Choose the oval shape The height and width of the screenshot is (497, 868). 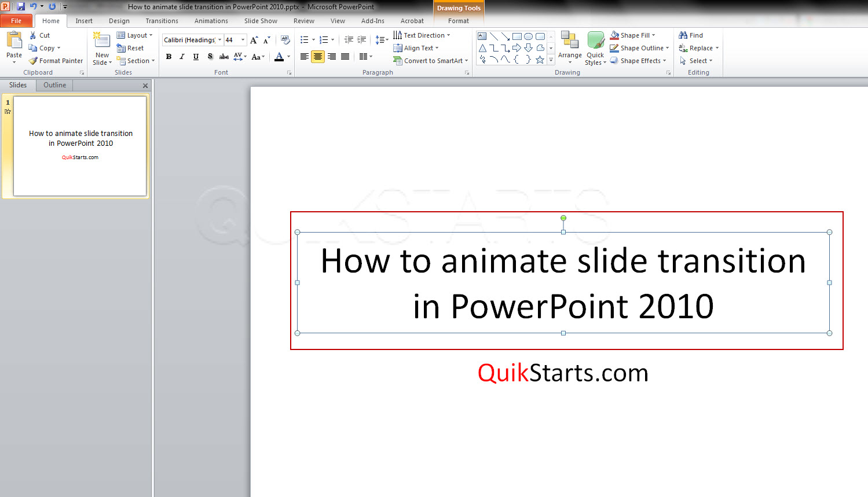[528, 36]
